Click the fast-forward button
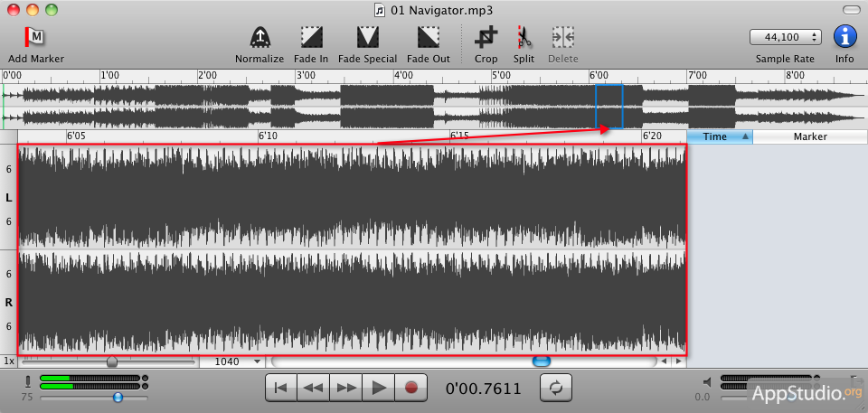Image resolution: width=868 pixels, height=413 pixels. pos(346,388)
